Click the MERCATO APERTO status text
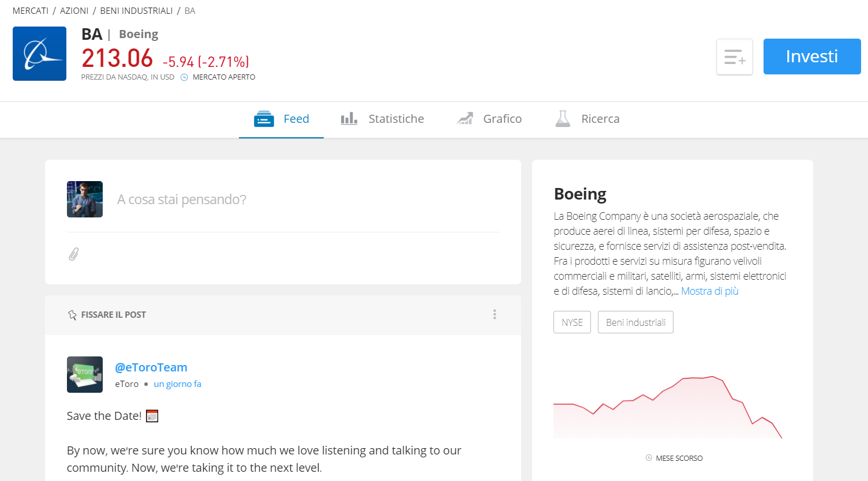 [x=224, y=77]
